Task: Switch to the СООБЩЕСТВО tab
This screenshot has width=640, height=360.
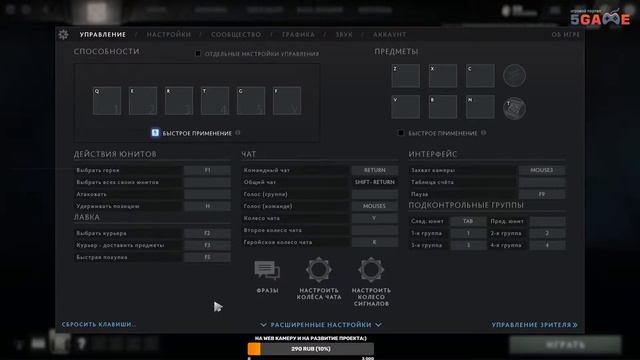Action: point(236,35)
